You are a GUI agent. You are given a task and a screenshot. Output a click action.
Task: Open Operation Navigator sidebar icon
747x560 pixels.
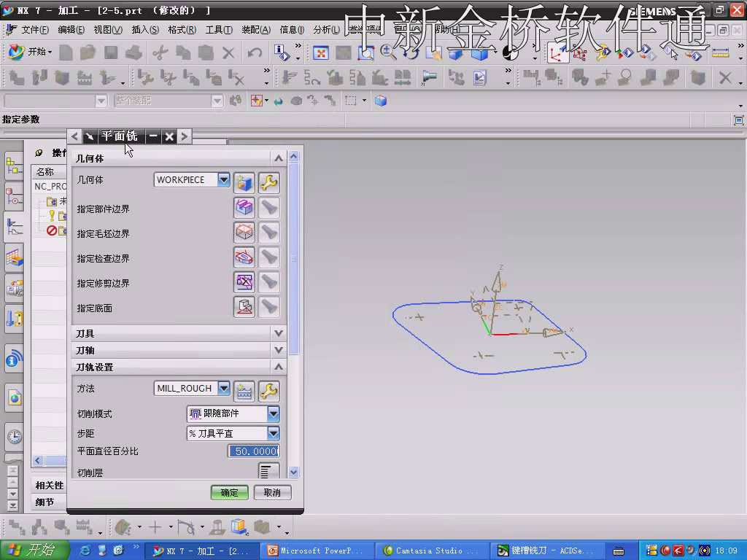[15, 227]
